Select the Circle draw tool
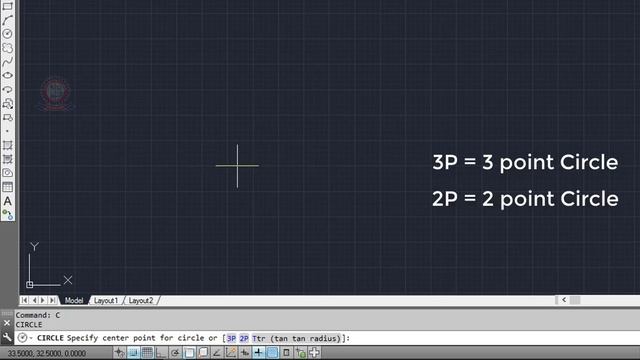The height and width of the screenshot is (360, 640). pyautogui.click(x=7, y=33)
